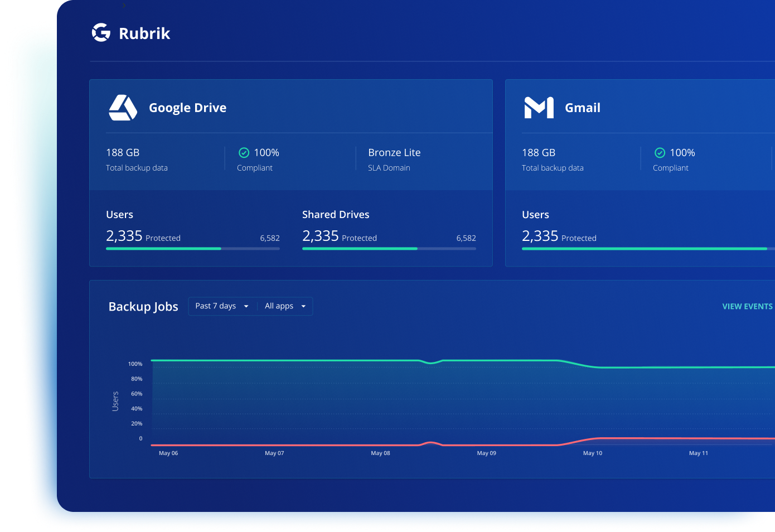775x532 pixels.
Task: Click Google Drive Users progress bar
Action: [192, 249]
